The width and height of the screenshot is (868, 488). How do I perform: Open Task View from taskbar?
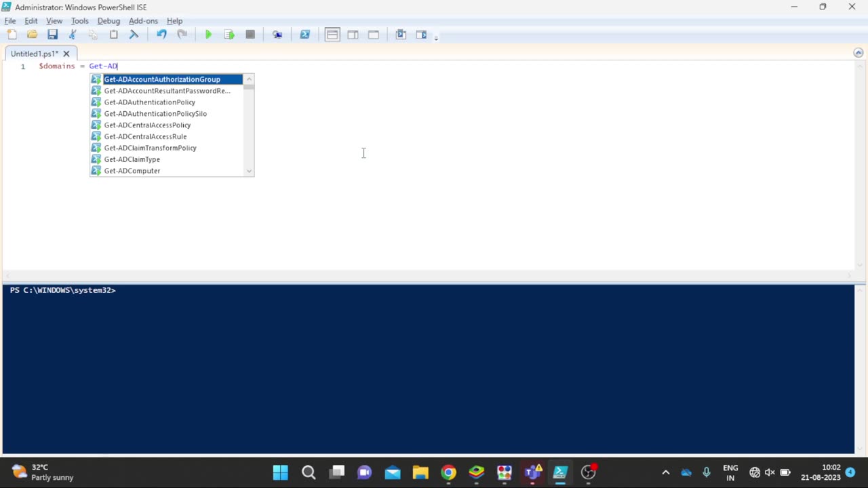click(x=337, y=472)
